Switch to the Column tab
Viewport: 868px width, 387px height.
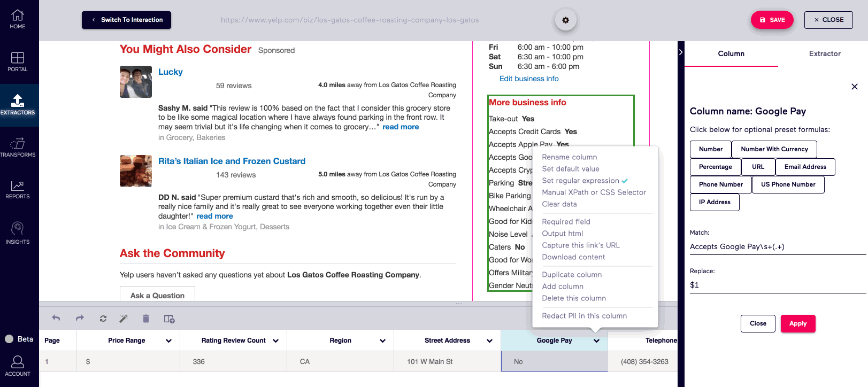(731, 53)
